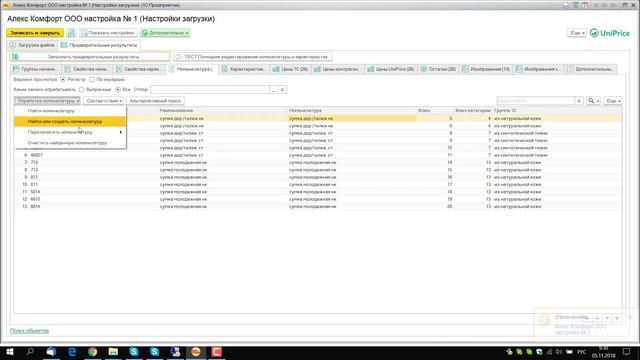Image resolution: width=640 pixels, height=360 pixels.
Task: Select table row with code 40007
Action: coord(318,155)
